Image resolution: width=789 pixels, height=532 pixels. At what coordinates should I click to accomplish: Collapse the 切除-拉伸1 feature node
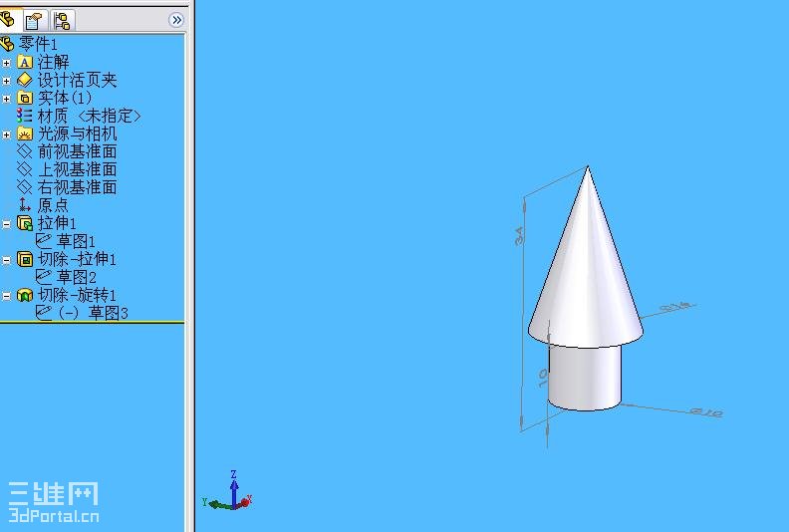tap(6, 260)
